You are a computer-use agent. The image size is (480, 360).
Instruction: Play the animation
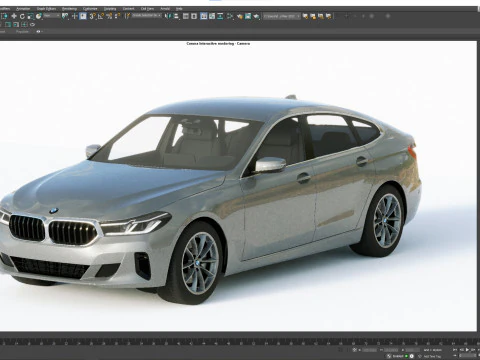467,350
